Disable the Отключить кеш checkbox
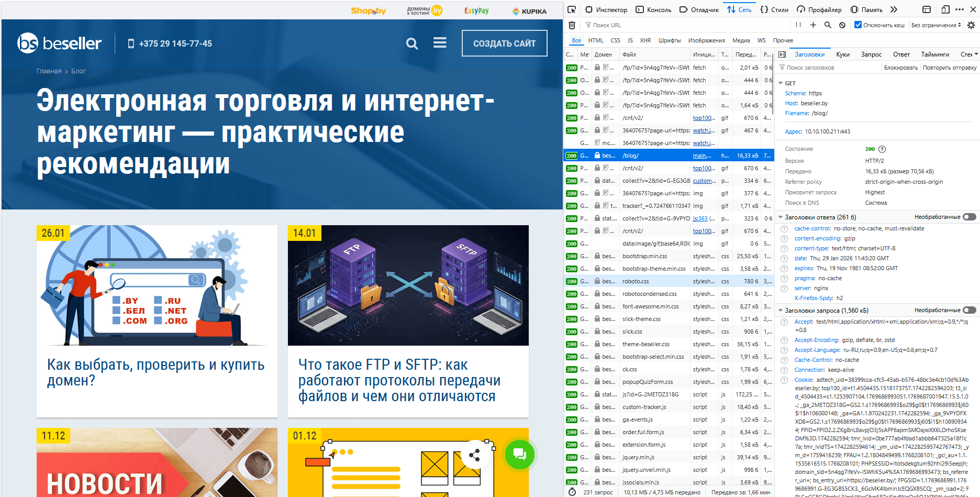 click(x=857, y=24)
